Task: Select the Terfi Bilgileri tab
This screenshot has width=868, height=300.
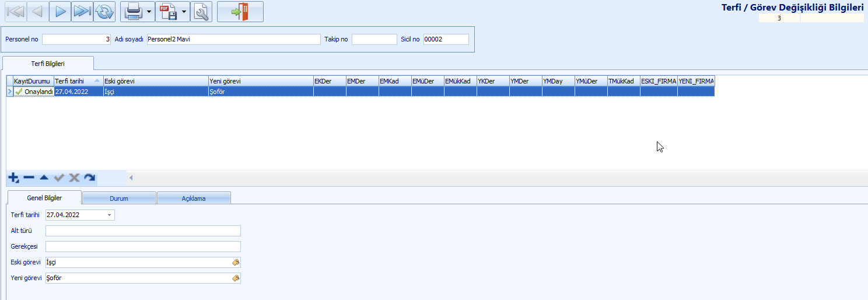Action: click(48, 63)
